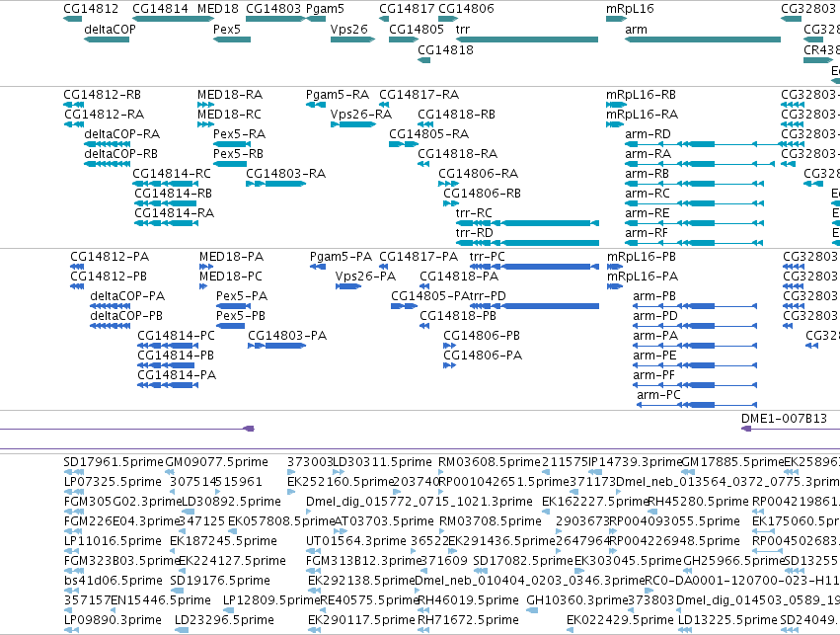Click the CG14812-RB transcript label
Screen dimensions: 840x635
click(103, 95)
